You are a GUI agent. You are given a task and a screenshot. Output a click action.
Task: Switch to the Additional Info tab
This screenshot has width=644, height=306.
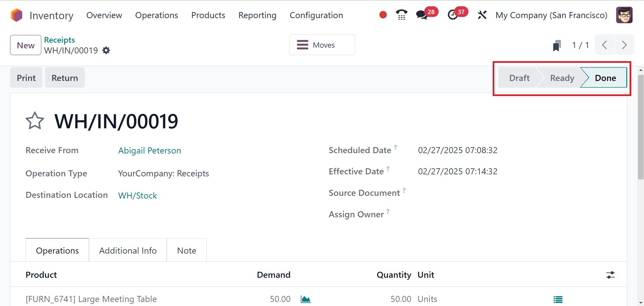tap(128, 250)
